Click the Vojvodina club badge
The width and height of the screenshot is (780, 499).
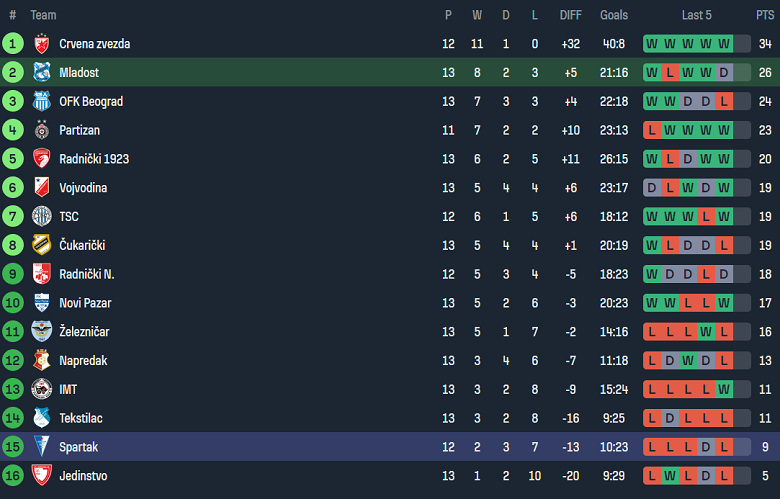pos(41,188)
